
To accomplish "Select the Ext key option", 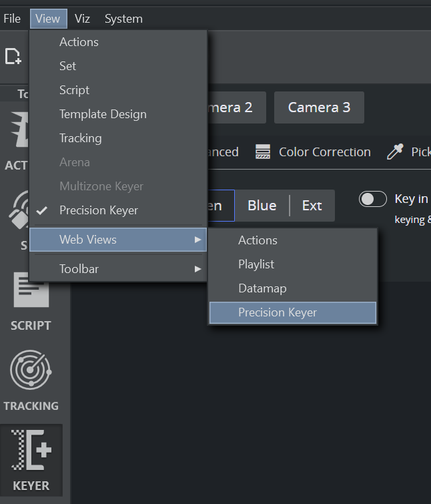I will tap(312, 206).
